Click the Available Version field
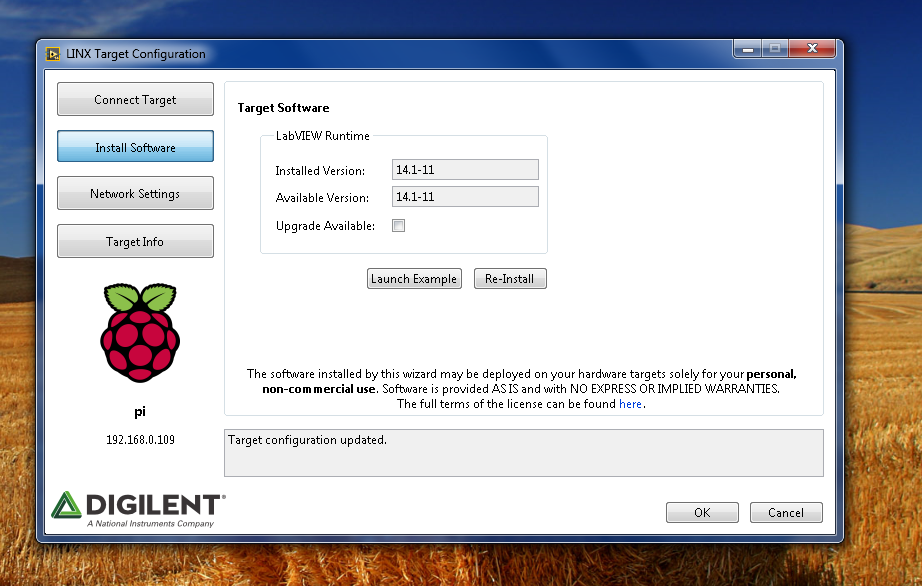Image resolution: width=922 pixels, height=586 pixels. 465,197
